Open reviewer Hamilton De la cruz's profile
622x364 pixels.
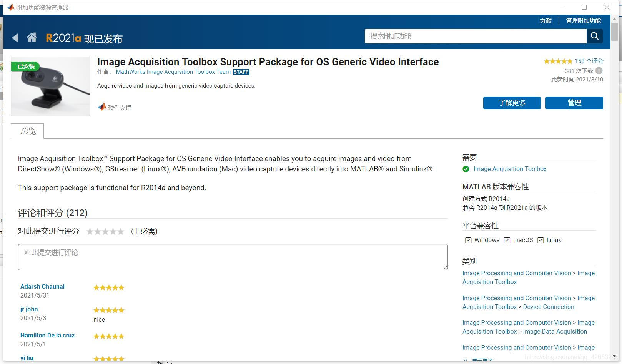click(47, 336)
